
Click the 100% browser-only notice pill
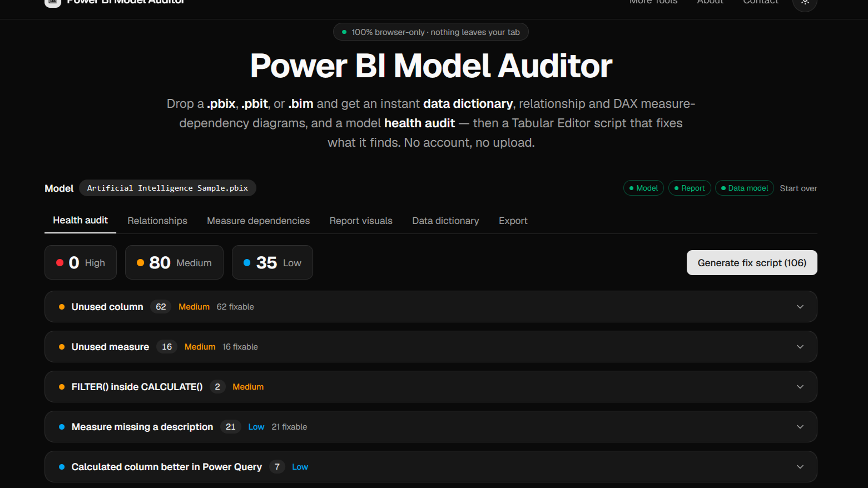431,32
